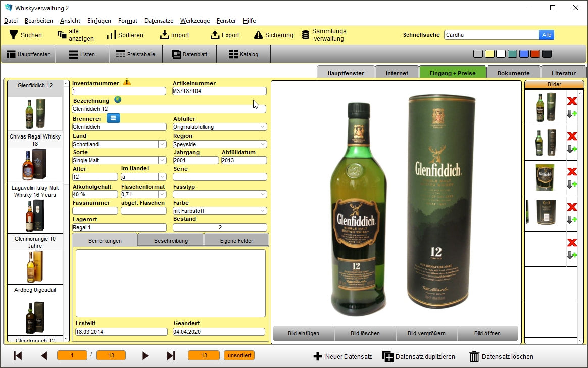
Task: Click the Schnellsuche input field
Action: coord(491,35)
